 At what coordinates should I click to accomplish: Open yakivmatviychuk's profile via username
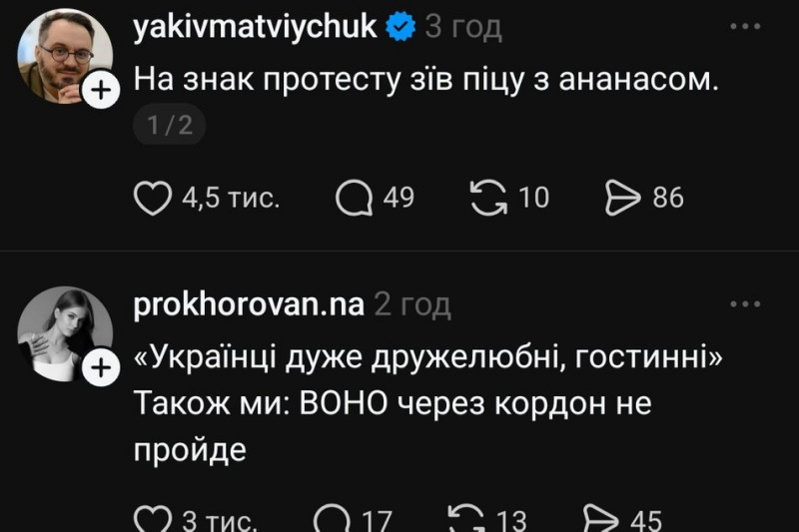(255, 27)
